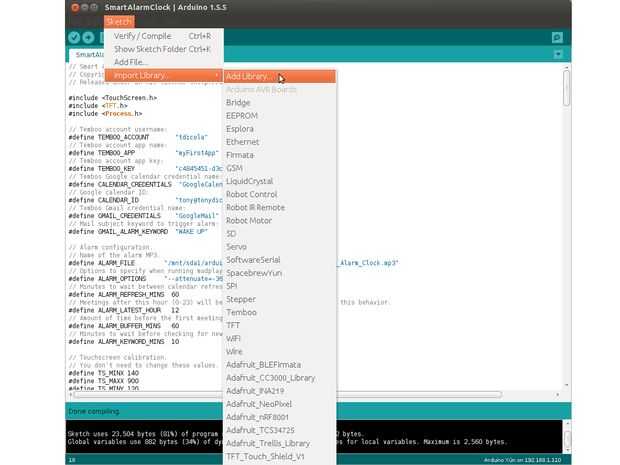This screenshot has height=465, width=620.
Task: Switch to the SmartAlarmClock sketch tab
Action: click(88, 55)
